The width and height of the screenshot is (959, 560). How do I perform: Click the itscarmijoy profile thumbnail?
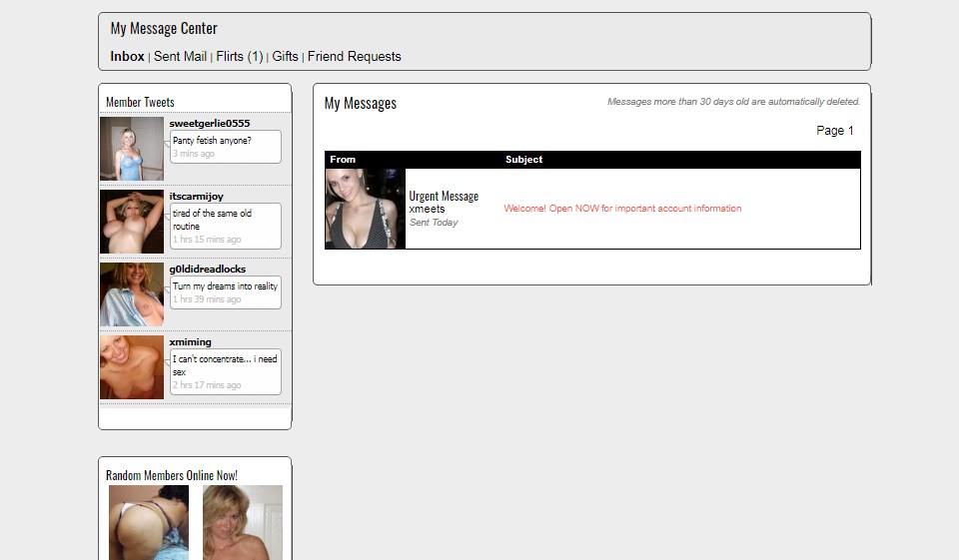point(132,222)
